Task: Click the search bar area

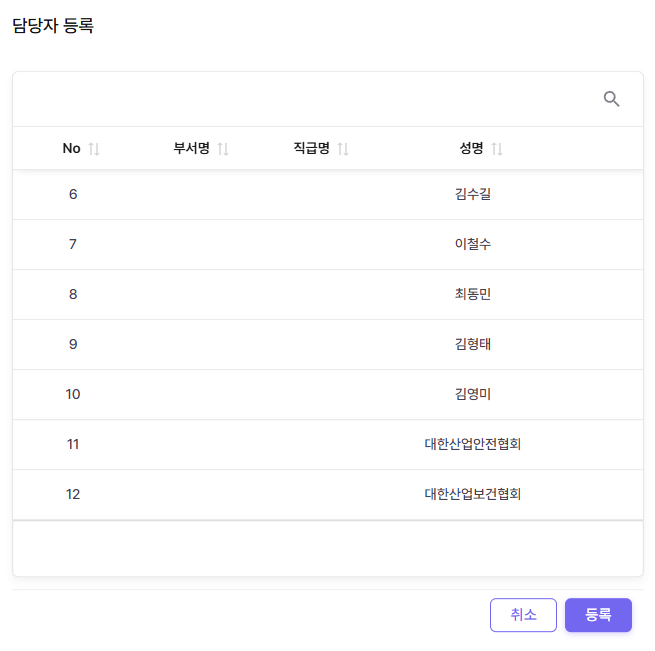Action: pos(300,99)
